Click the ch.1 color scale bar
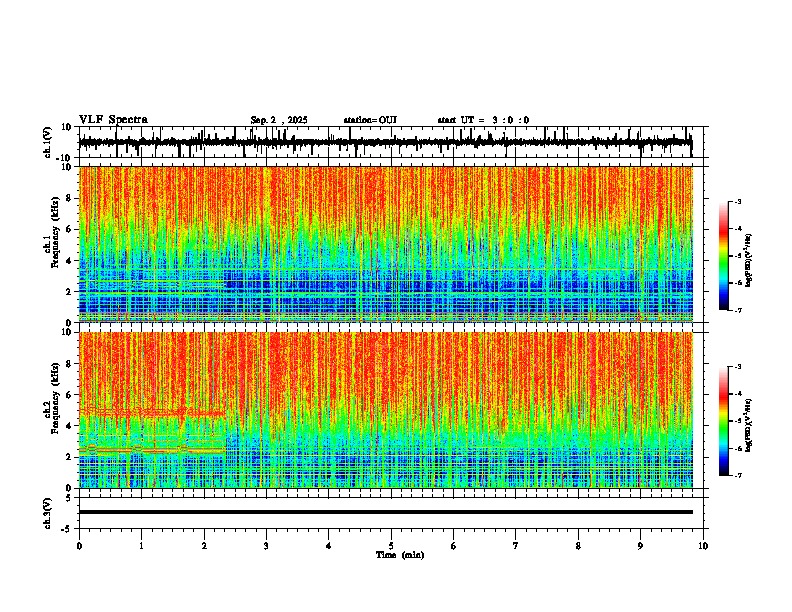 [x=724, y=256]
